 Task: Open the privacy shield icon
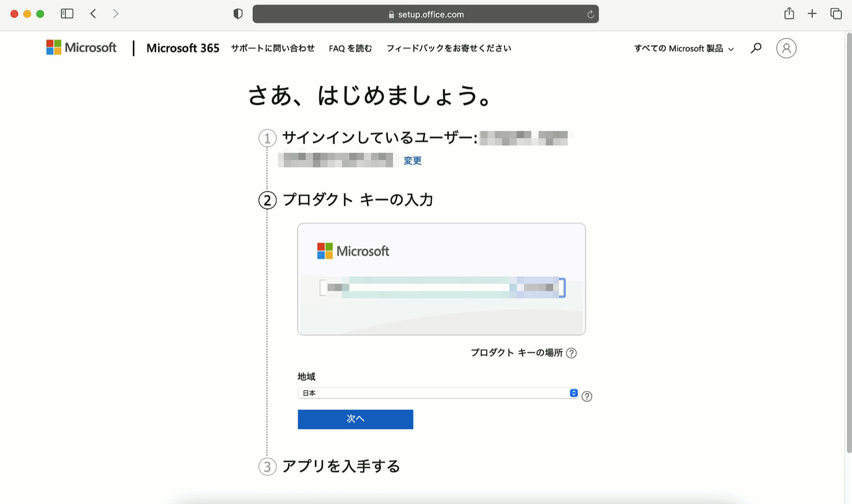coord(238,14)
